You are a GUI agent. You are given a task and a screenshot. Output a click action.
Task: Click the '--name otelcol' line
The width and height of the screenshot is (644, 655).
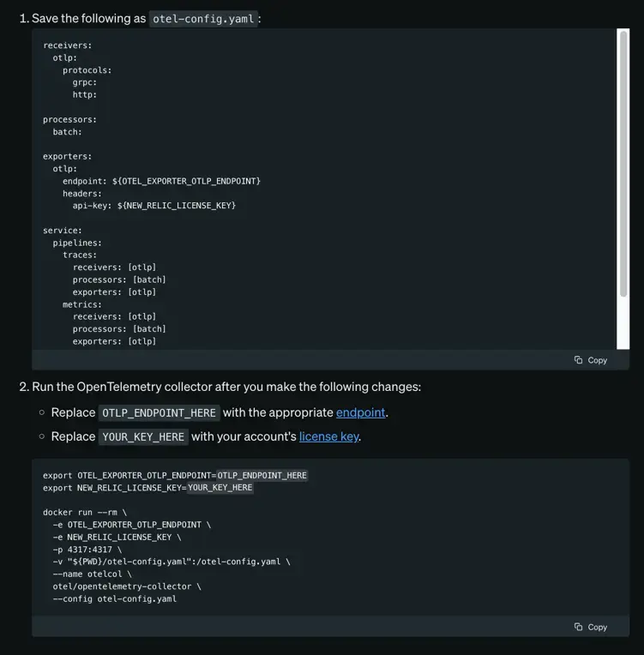click(92, 574)
